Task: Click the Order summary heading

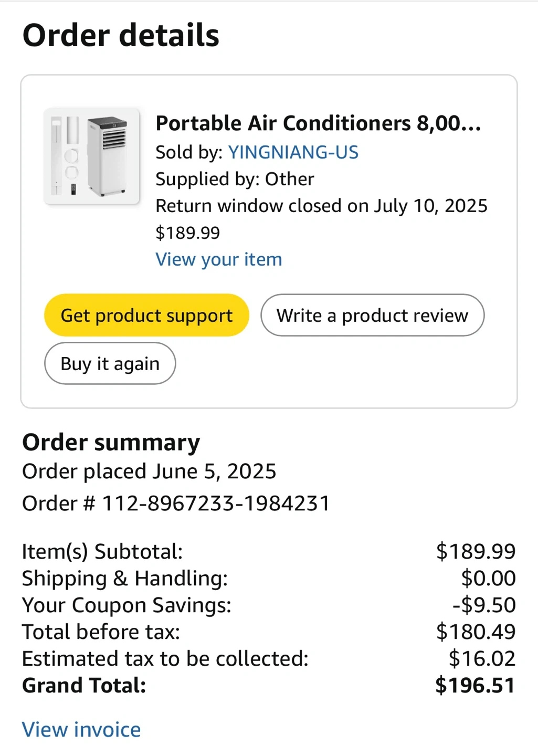Action: (111, 443)
